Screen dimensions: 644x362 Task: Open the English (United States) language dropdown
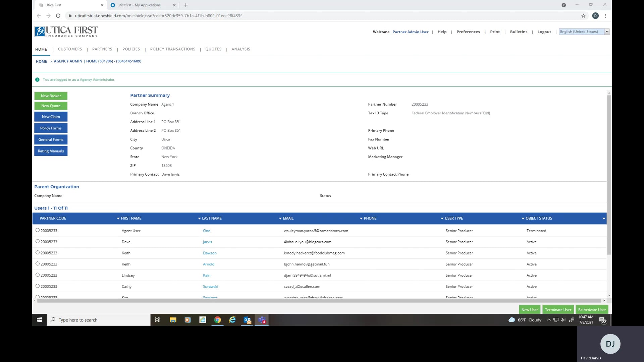coord(584,32)
